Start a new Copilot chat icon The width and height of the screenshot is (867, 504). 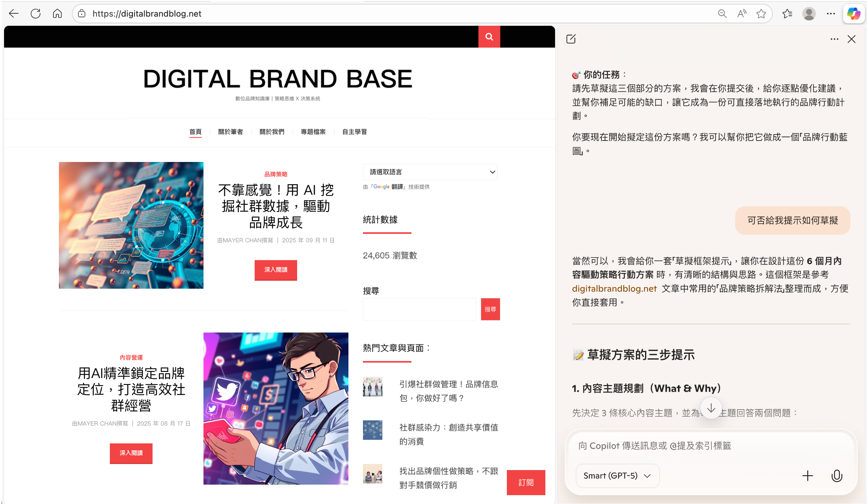[x=571, y=39]
